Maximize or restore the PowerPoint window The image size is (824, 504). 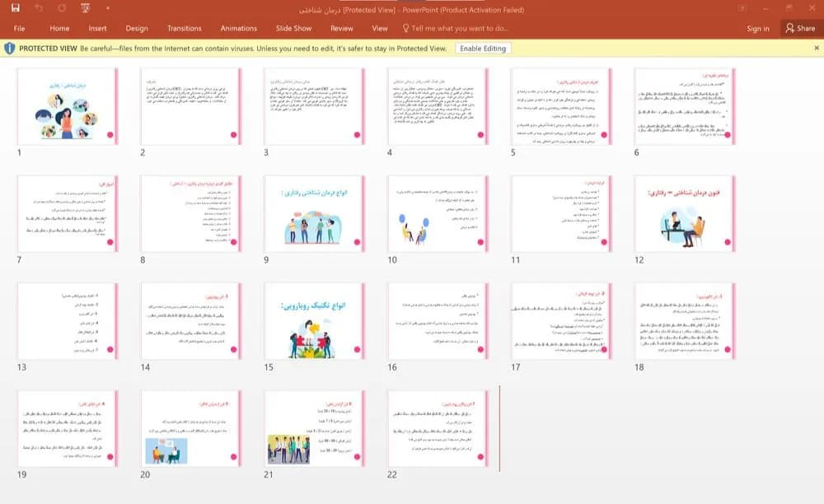(789, 8)
